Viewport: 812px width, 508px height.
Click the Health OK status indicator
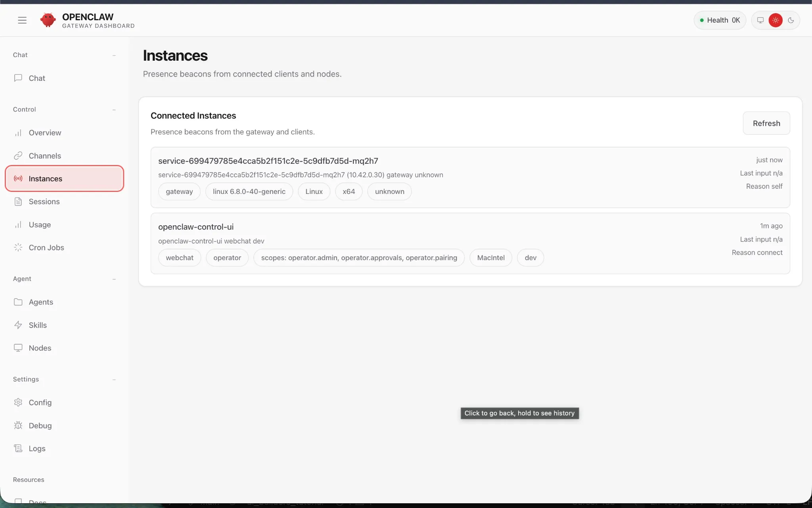tap(720, 20)
